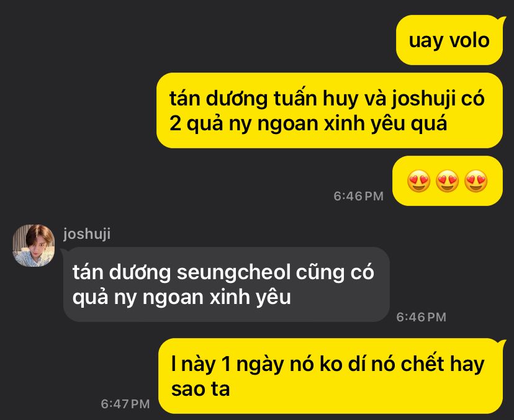Open the joshuji sender name
Image resolution: width=514 pixels, height=420 pixels.
[x=87, y=234]
